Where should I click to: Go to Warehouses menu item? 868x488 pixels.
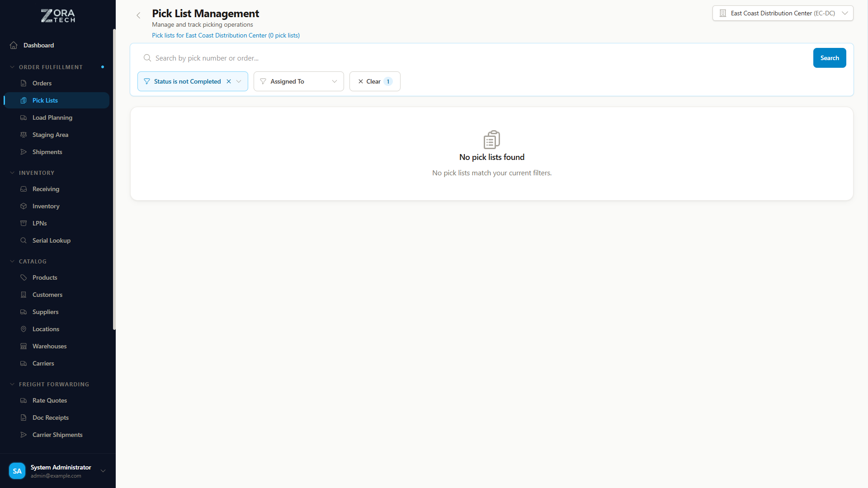pos(49,346)
